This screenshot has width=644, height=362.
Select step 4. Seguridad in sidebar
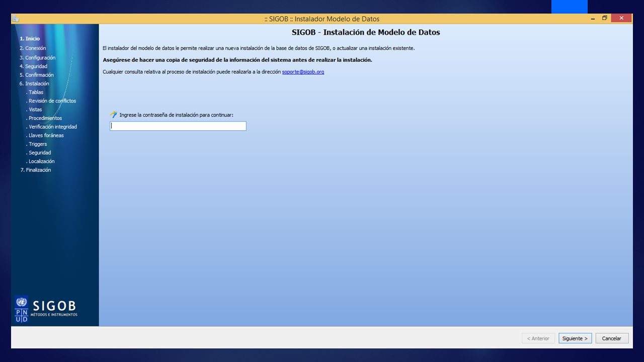click(34, 66)
